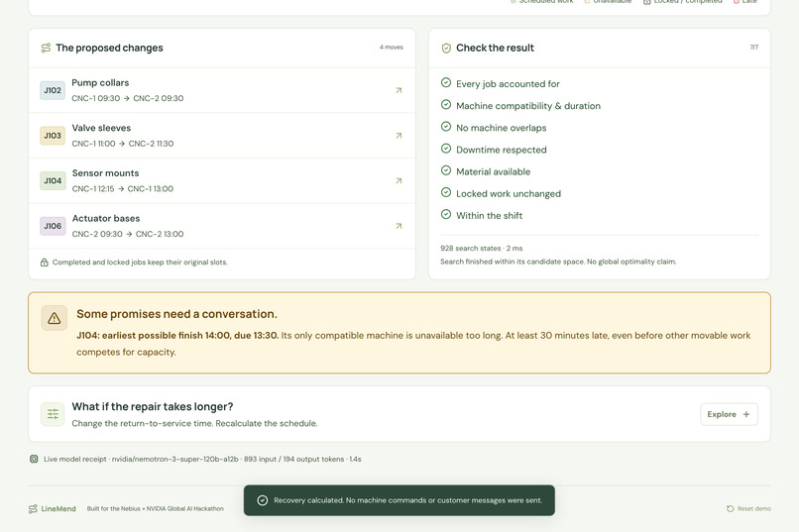The width and height of the screenshot is (799, 532).
Task: Click the check icon for Machine compatibility & duration
Action: pos(446,104)
